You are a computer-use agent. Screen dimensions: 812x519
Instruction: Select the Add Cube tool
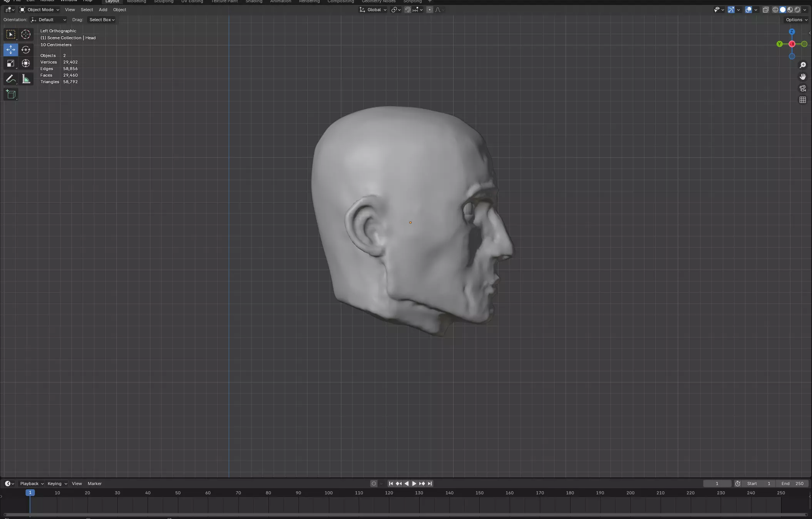click(11, 94)
